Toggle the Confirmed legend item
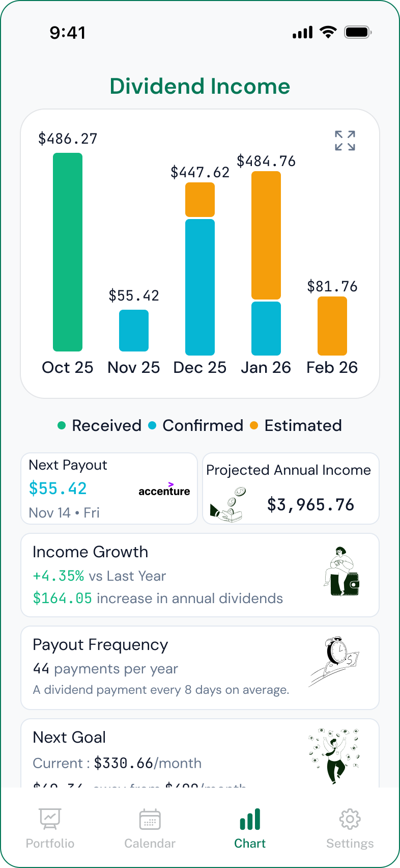 click(196, 425)
